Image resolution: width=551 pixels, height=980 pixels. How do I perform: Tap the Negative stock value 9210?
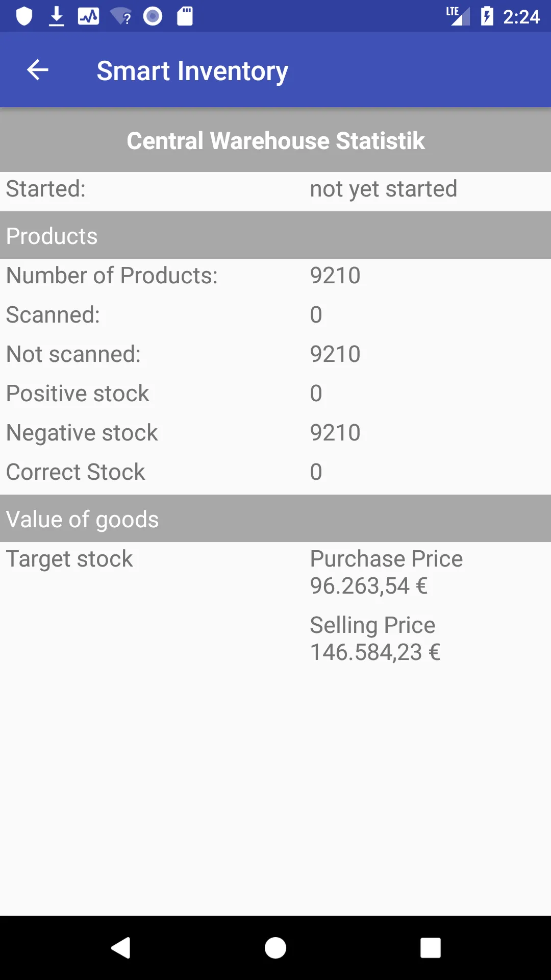coord(335,432)
